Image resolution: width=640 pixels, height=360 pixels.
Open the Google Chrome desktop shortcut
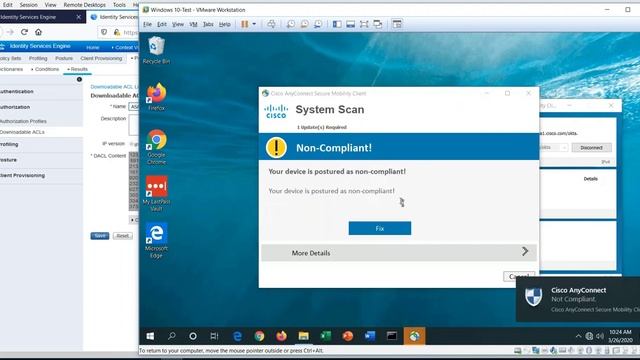[156, 146]
